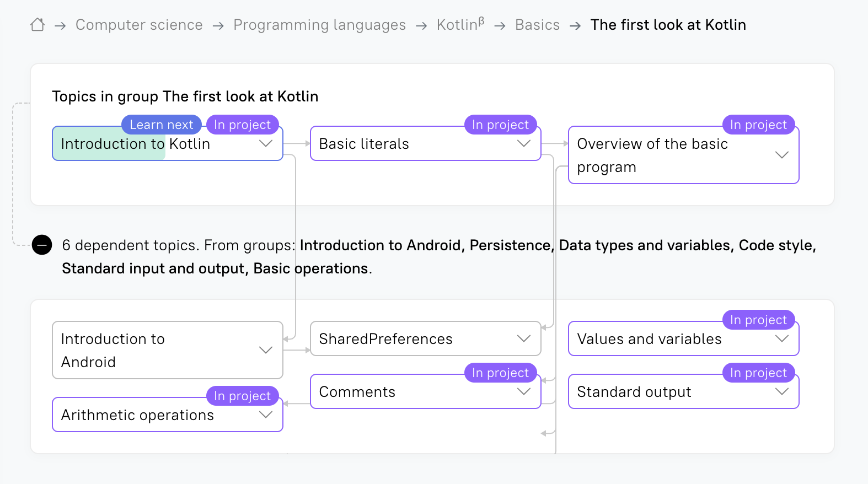Expand Standard output chevron
The height and width of the screenshot is (484, 868).
782,391
